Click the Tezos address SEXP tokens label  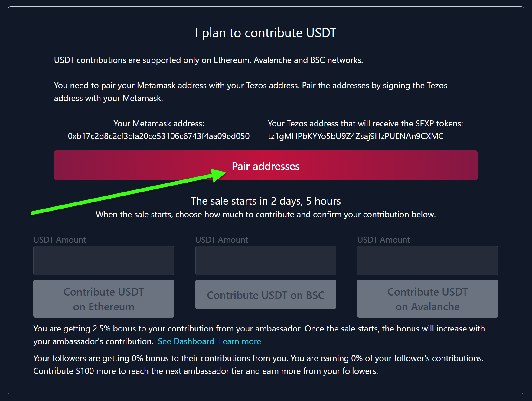coord(365,123)
